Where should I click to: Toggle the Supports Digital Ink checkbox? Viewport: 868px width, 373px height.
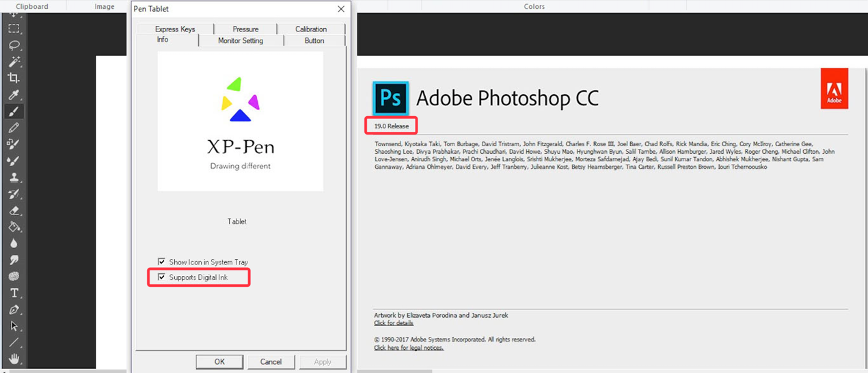pyautogui.click(x=162, y=277)
